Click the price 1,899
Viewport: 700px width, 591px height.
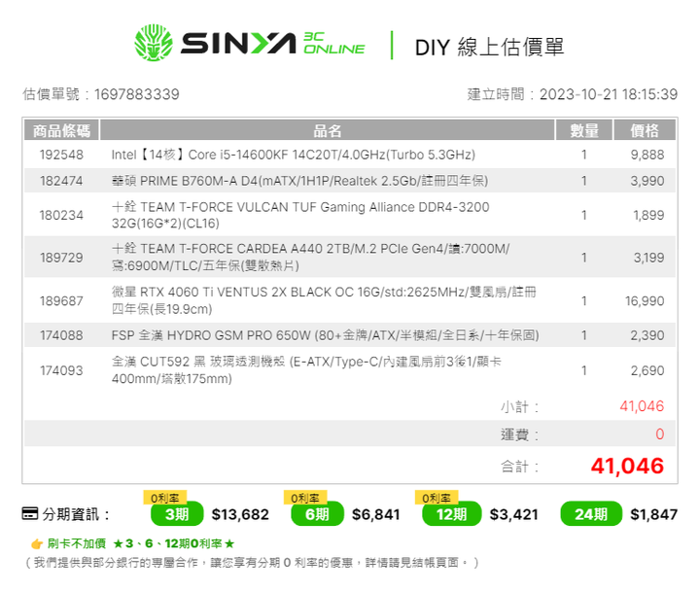point(648,215)
